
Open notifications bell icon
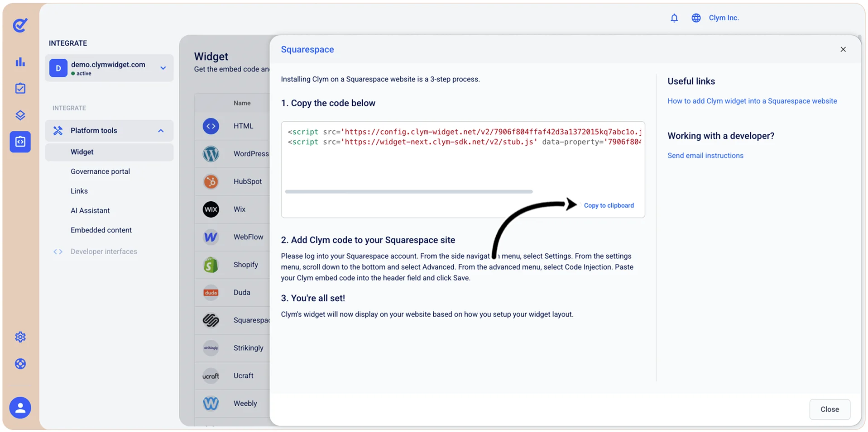tap(674, 18)
